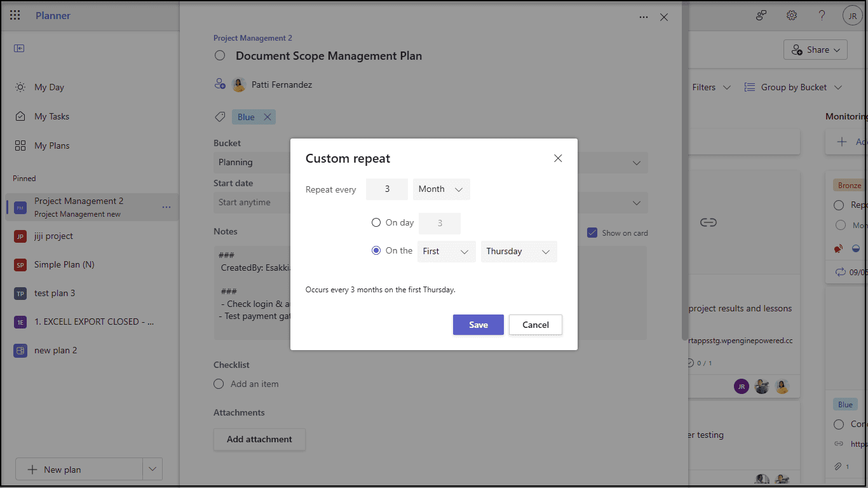Click the My Day sun icon

click(20, 87)
